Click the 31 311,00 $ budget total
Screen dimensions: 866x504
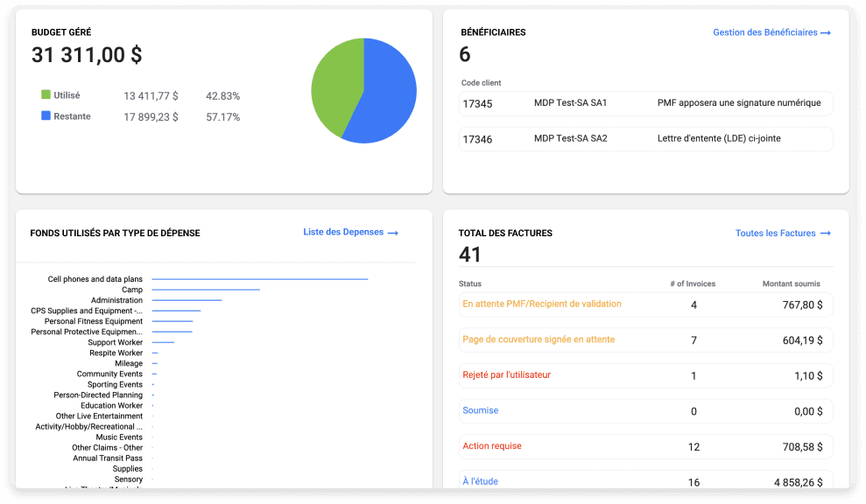(x=87, y=55)
